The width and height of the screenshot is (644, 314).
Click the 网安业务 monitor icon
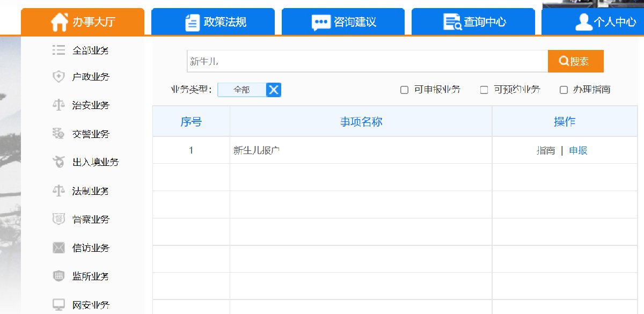pyautogui.click(x=58, y=305)
